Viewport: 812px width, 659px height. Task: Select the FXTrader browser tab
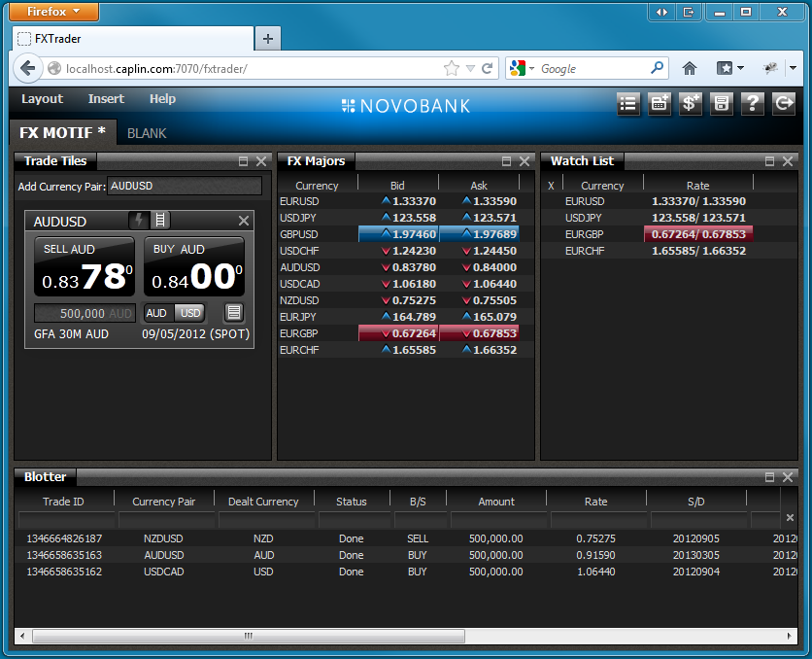coord(132,39)
